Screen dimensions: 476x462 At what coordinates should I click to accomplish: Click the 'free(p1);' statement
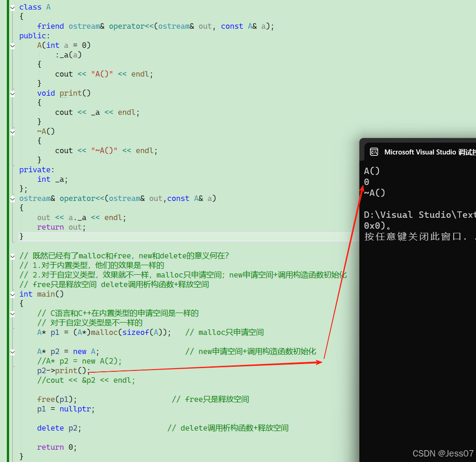click(x=57, y=400)
